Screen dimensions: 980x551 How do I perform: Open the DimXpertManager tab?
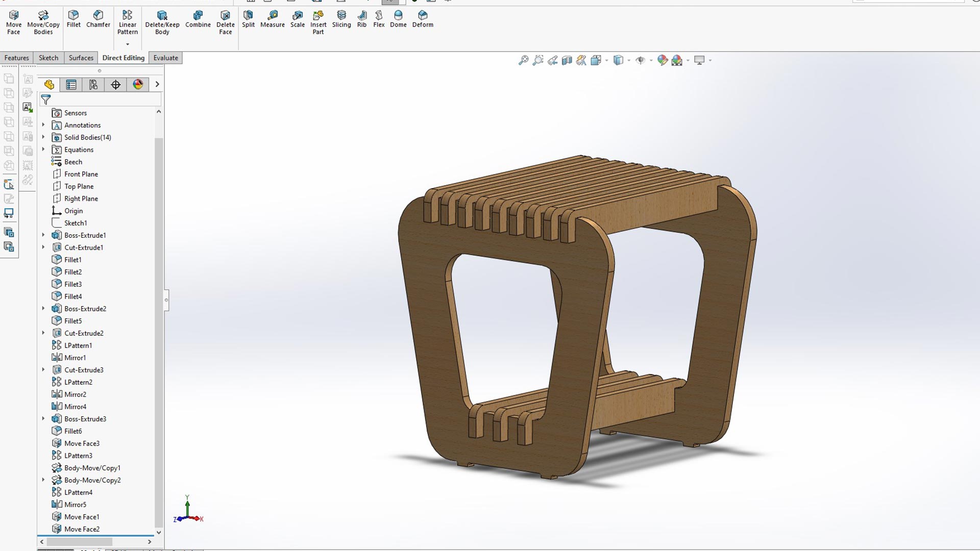(116, 85)
